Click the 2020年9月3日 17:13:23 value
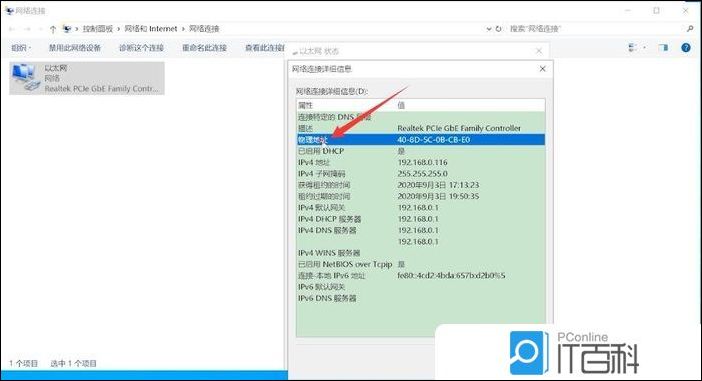 [x=438, y=185]
